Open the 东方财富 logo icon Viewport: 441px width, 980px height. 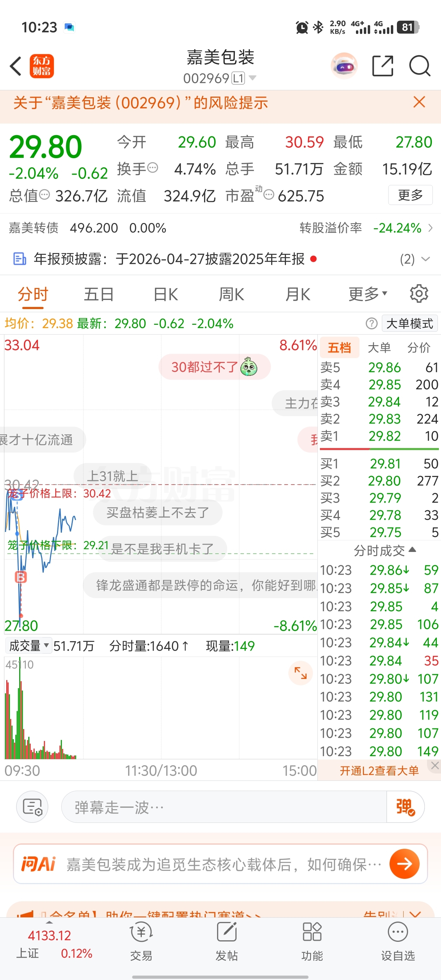(41, 66)
